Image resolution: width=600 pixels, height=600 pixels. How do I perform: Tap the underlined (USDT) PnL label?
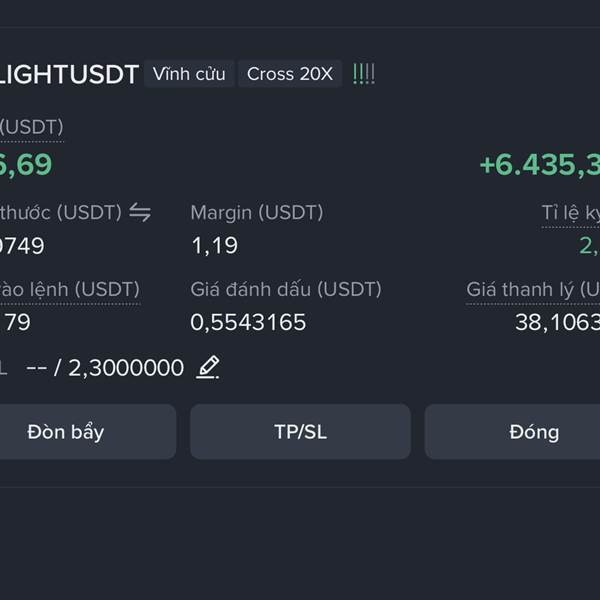[x=31, y=127]
